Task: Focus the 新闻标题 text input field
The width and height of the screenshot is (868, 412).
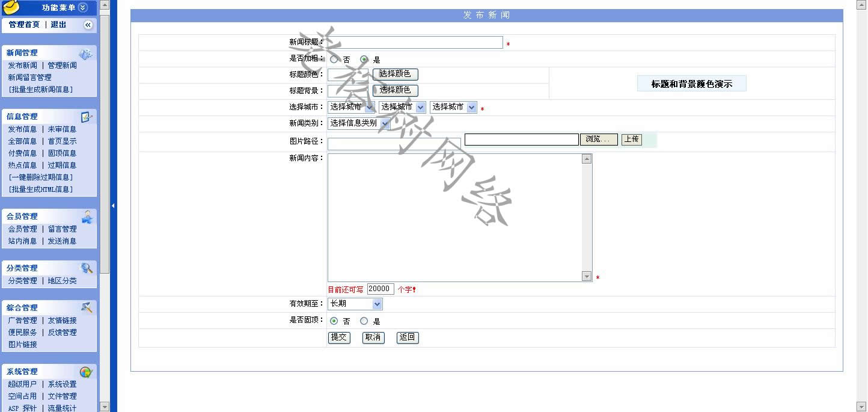Action: 415,43
